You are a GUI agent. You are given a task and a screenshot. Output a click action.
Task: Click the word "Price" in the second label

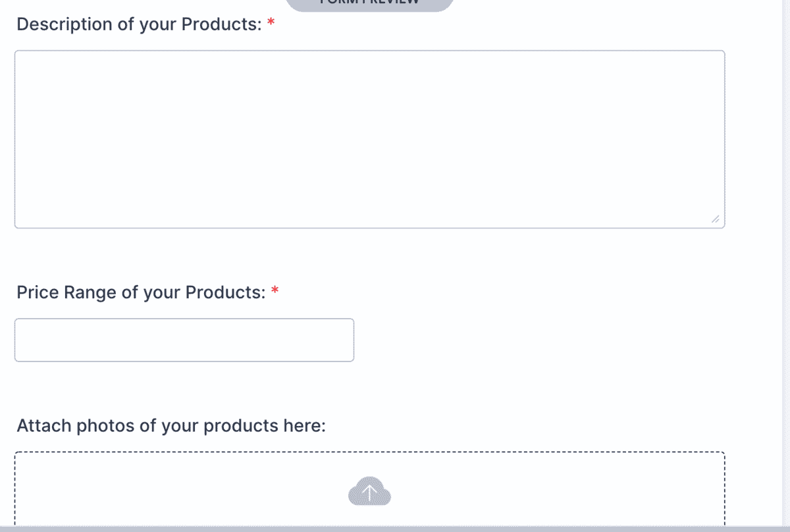[x=38, y=292]
